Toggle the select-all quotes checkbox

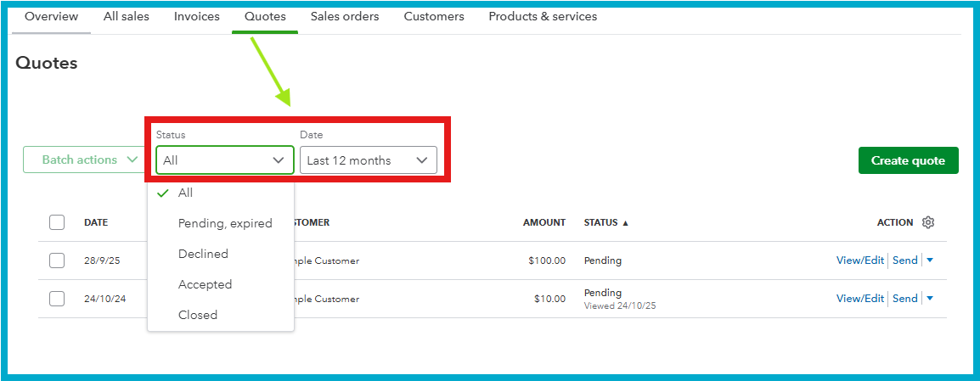[x=57, y=222]
